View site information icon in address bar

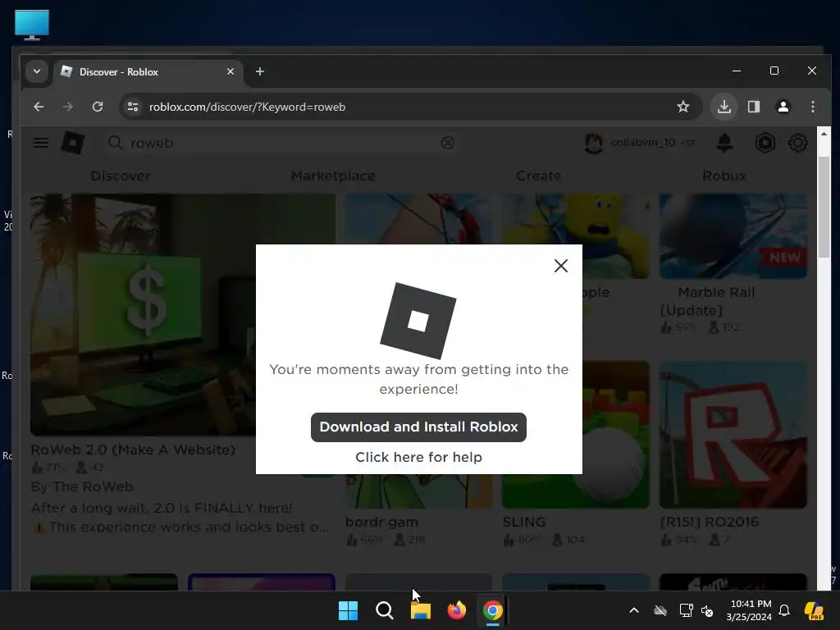point(132,107)
